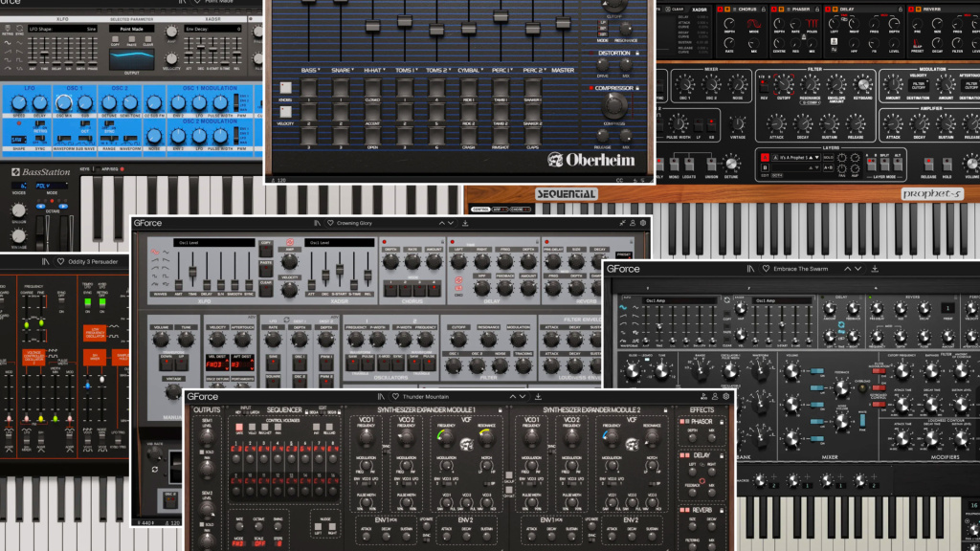This screenshot has width=980, height=551.
Task: Click the COPY button in Crowning Glory XLFO
Action: [266, 250]
